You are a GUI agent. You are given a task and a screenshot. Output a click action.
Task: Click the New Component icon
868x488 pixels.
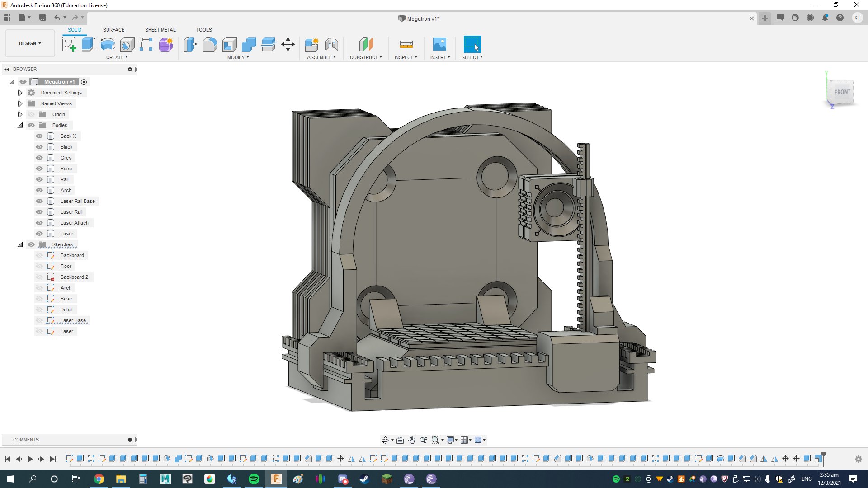[311, 44]
